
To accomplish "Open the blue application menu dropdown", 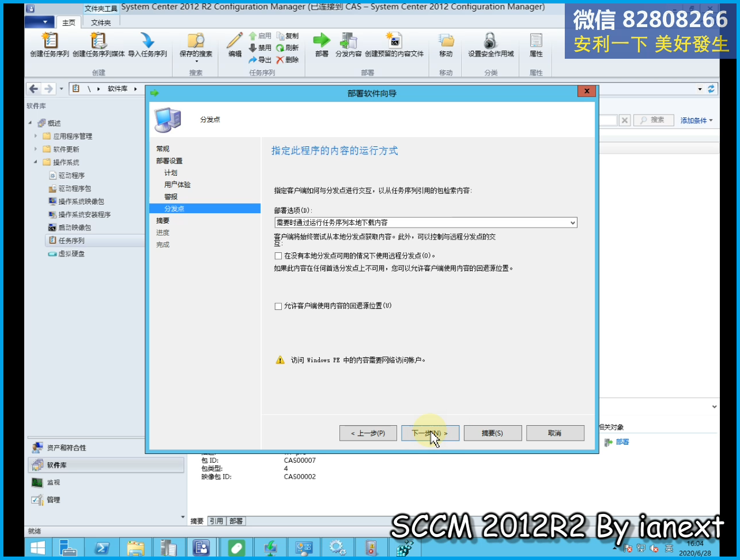I will tap(40, 22).
